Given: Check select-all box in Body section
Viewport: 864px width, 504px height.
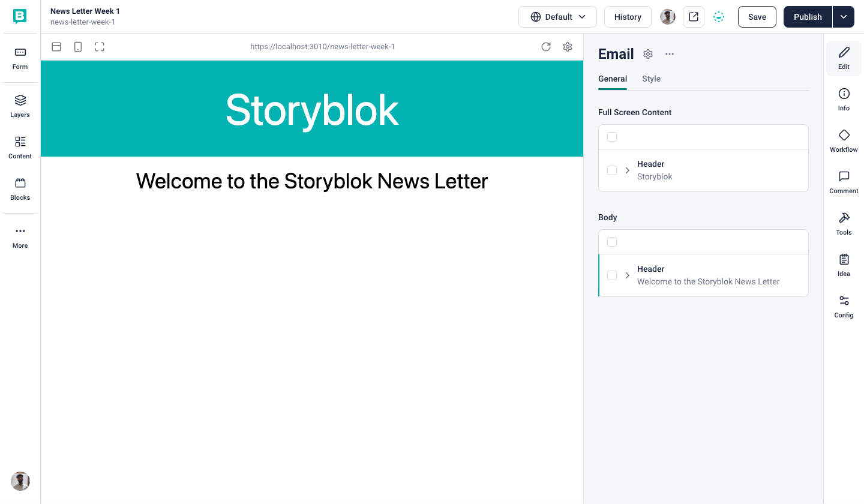Looking at the screenshot, I should [x=612, y=242].
